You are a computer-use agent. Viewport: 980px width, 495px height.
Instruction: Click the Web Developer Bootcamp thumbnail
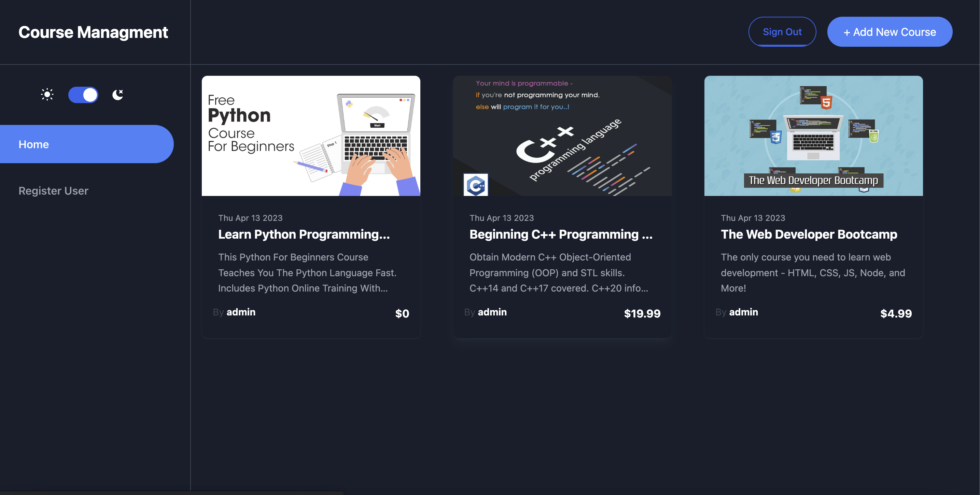tap(813, 136)
